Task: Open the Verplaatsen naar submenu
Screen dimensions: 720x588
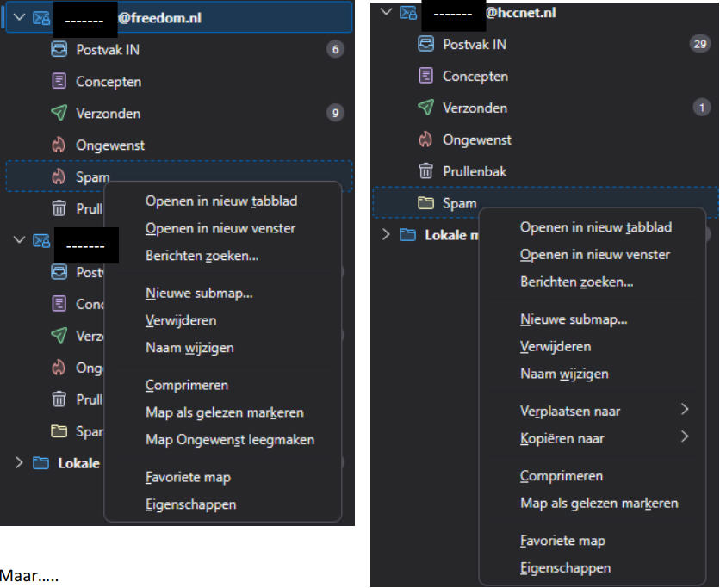Action: [603, 411]
